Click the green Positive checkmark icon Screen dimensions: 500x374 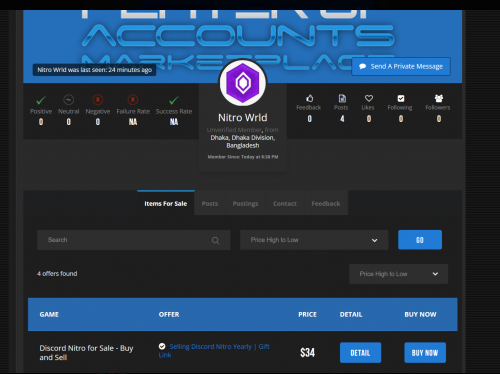click(41, 100)
